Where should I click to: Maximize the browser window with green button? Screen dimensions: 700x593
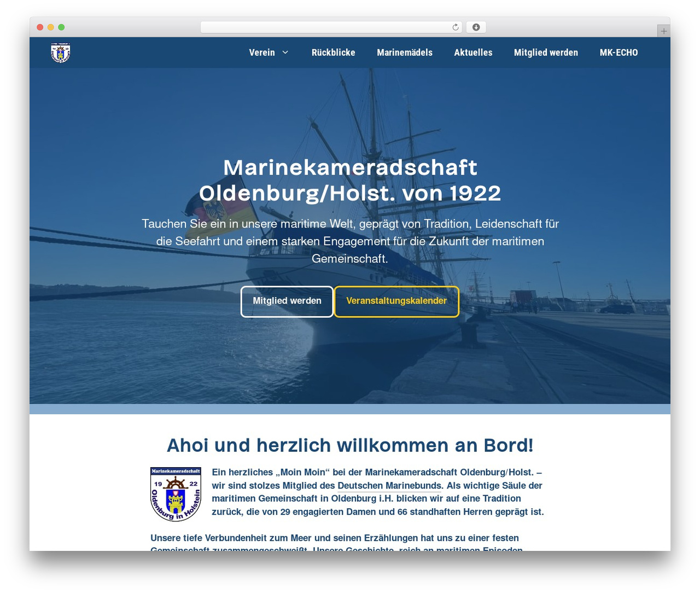click(x=61, y=27)
